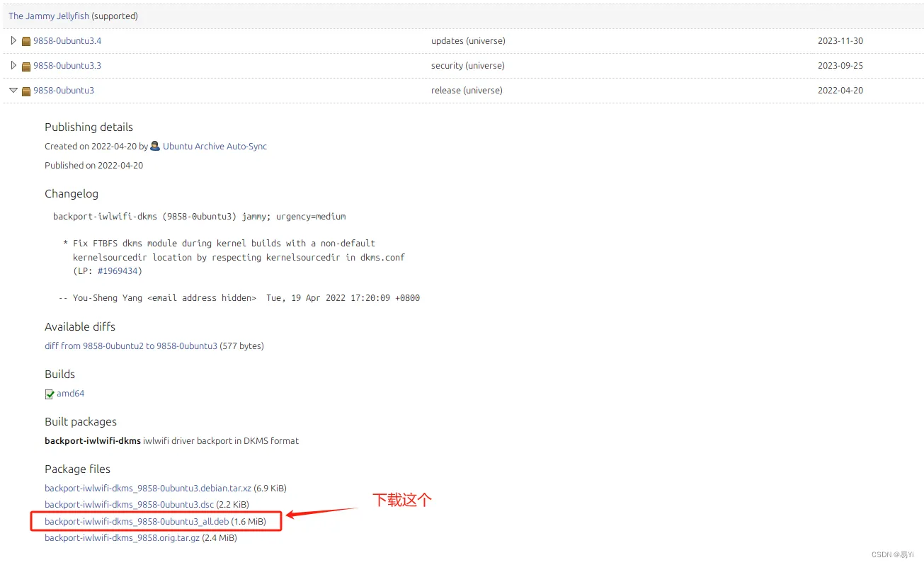Open the 9858-0ubuntu3 version link
924x565 pixels.
(64, 91)
